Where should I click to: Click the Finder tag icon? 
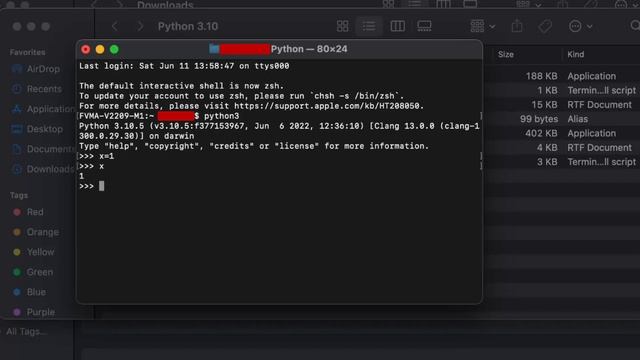tap(545, 27)
